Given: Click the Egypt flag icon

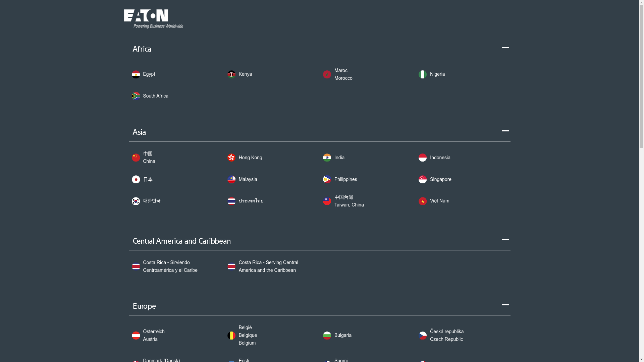Looking at the screenshot, I should coord(136,74).
